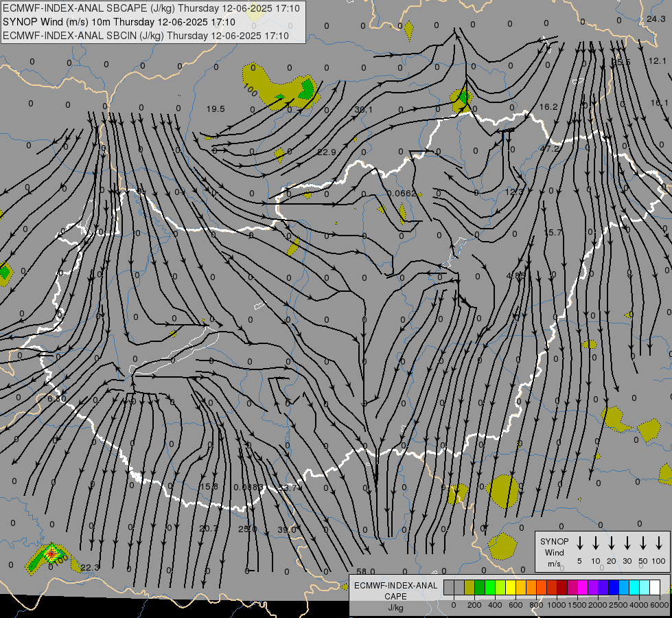
Task: Click the map value 22.9
Action: click(327, 152)
